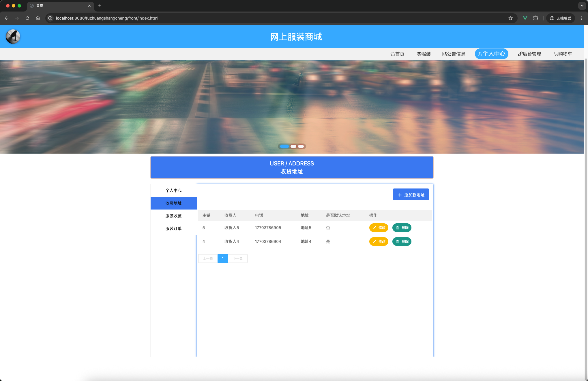Click the page vertical scrollbar
The width and height of the screenshot is (588, 381).
pos(586,219)
